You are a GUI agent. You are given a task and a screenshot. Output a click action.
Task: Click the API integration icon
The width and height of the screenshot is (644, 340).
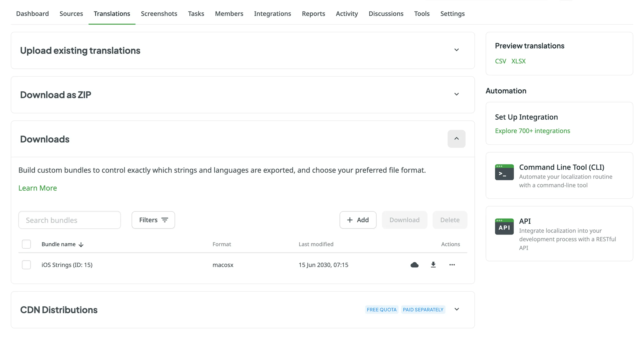coord(504,226)
